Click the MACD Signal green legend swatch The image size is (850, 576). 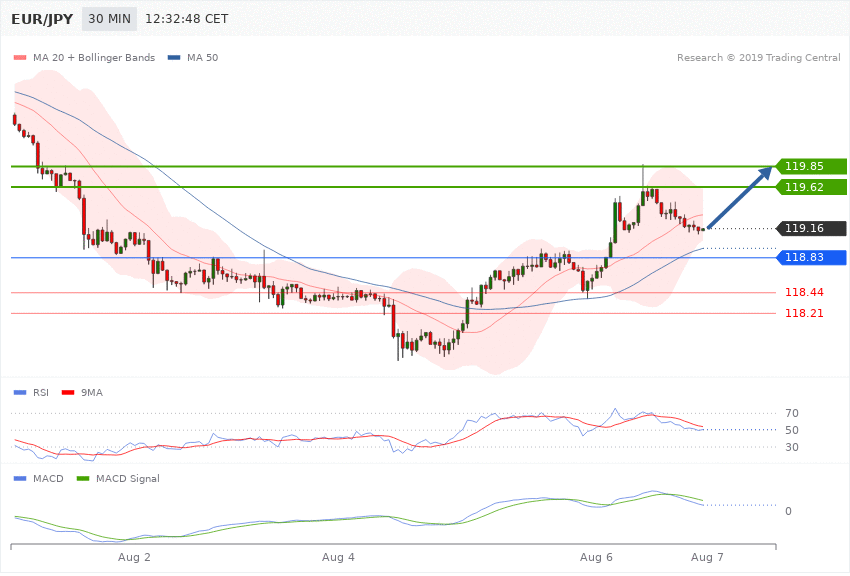83,479
